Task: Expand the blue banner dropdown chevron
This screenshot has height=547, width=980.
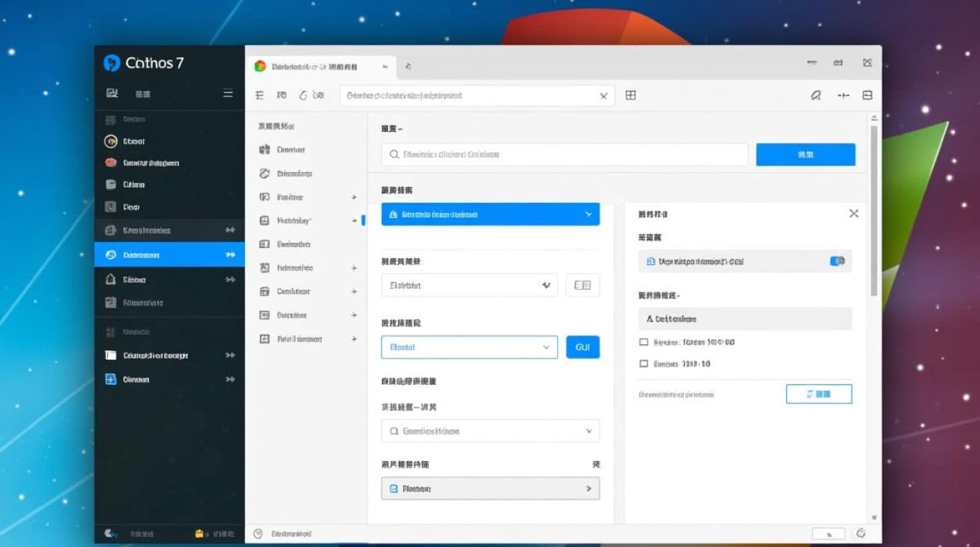Action: (x=588, y=214)
